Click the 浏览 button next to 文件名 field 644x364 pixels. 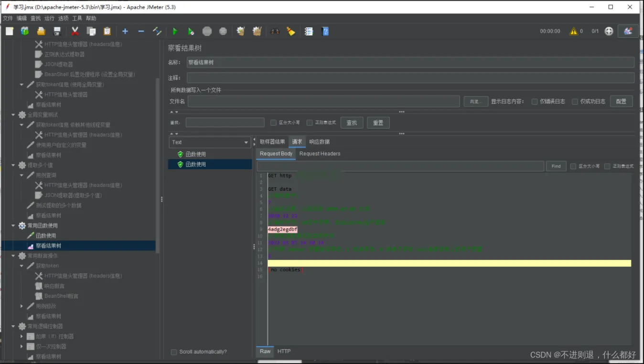point(476,101)
